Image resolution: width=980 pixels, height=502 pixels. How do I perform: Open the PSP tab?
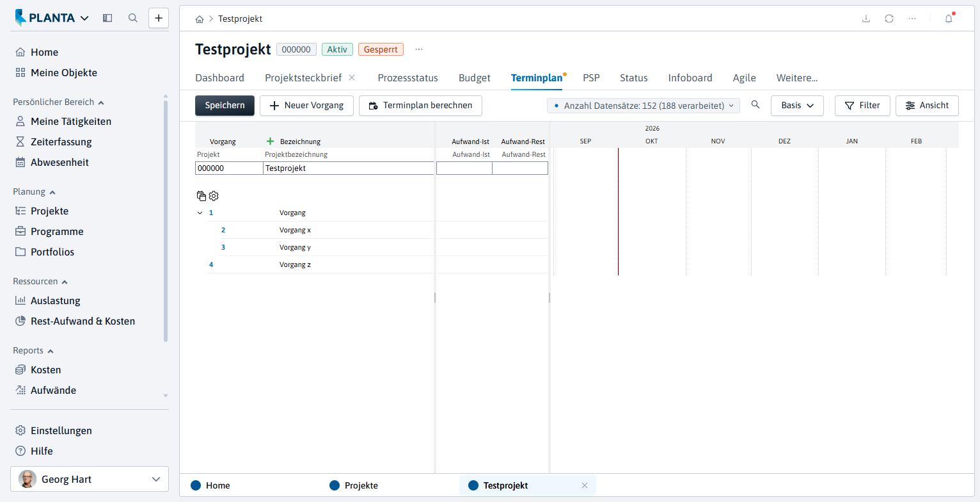pos(591,78)
